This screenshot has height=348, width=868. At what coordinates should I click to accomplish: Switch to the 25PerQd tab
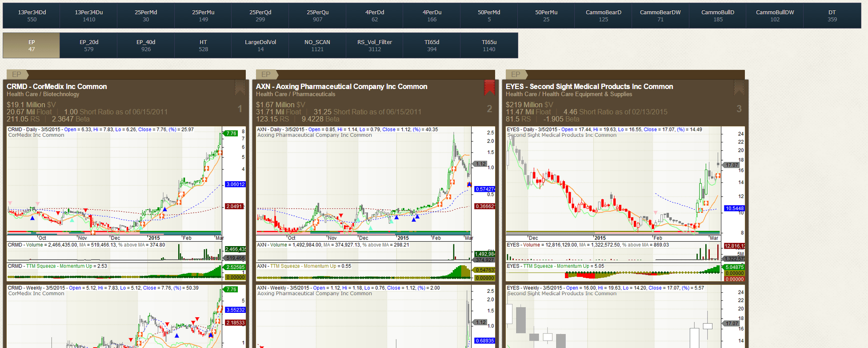(260, 16)
